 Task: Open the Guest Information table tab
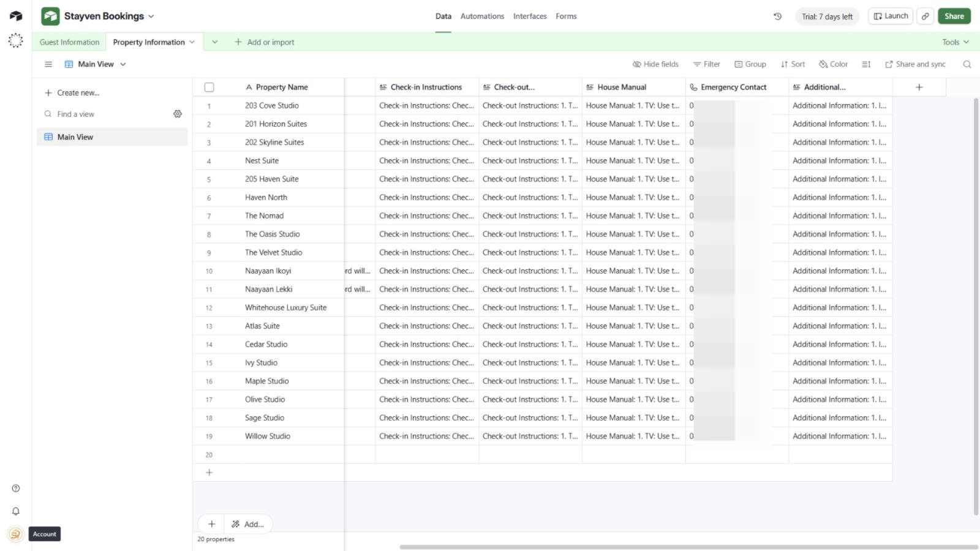(x=69, y=42)
